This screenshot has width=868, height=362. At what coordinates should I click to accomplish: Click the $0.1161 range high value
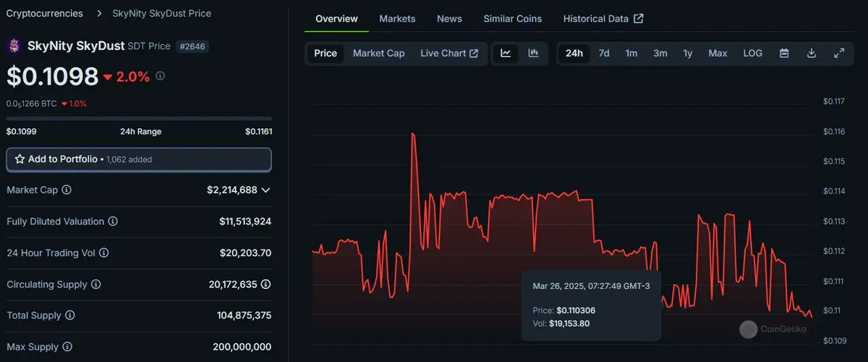pos(258,132)
